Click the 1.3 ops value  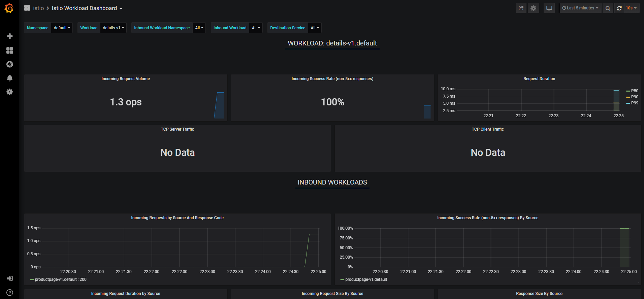click(126, 102)
